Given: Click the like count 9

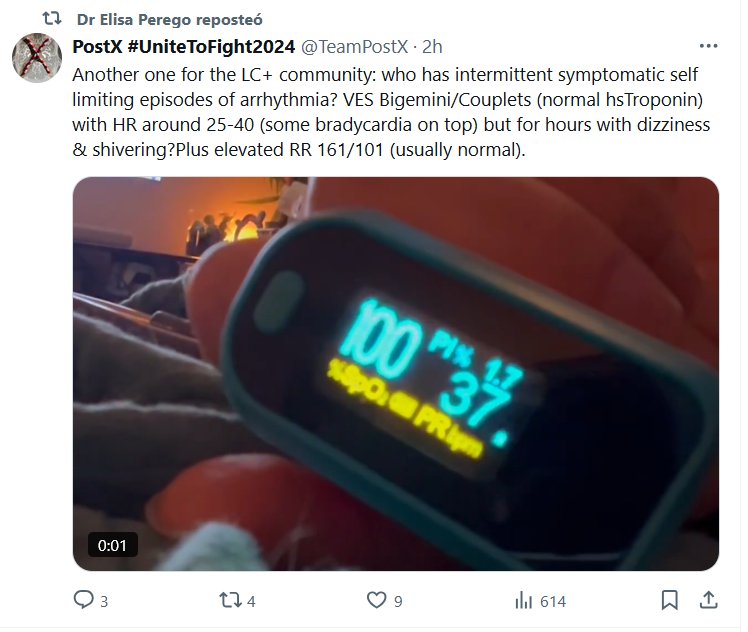Looking at the screenshot, I should tap(398, 601).
